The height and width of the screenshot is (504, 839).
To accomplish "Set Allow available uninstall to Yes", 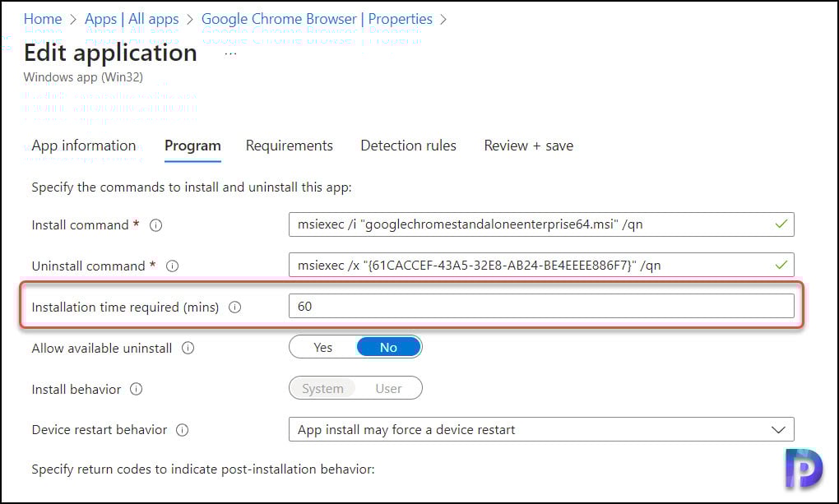I will click(x=322, y=347).
